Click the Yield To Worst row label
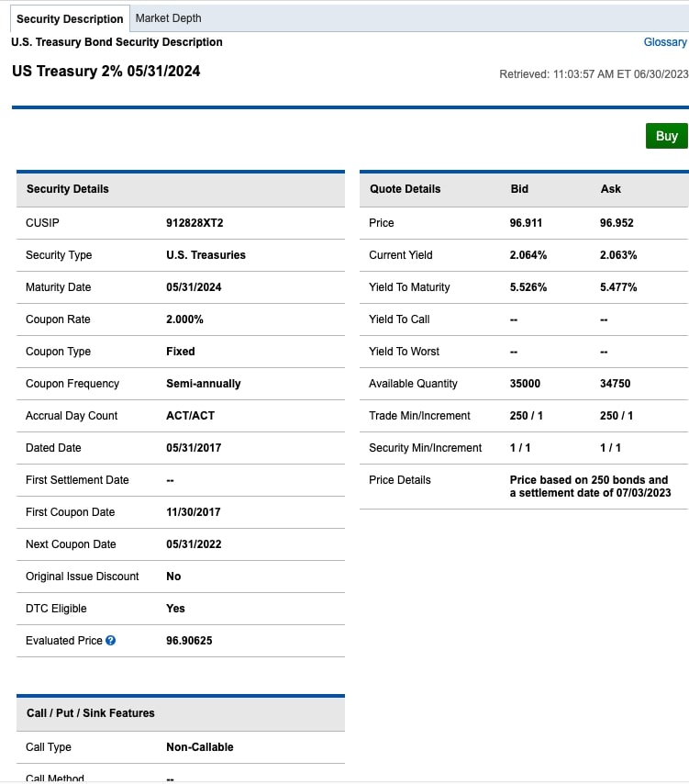This screenshot has height=784, width=689. tap(404, 352)
